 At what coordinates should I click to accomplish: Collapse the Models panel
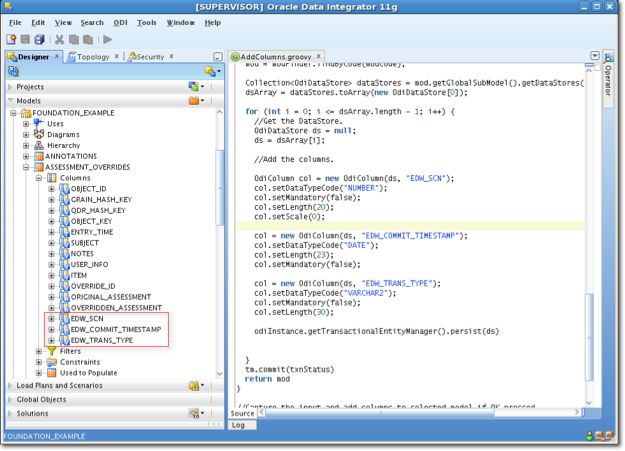pos(10,100)
